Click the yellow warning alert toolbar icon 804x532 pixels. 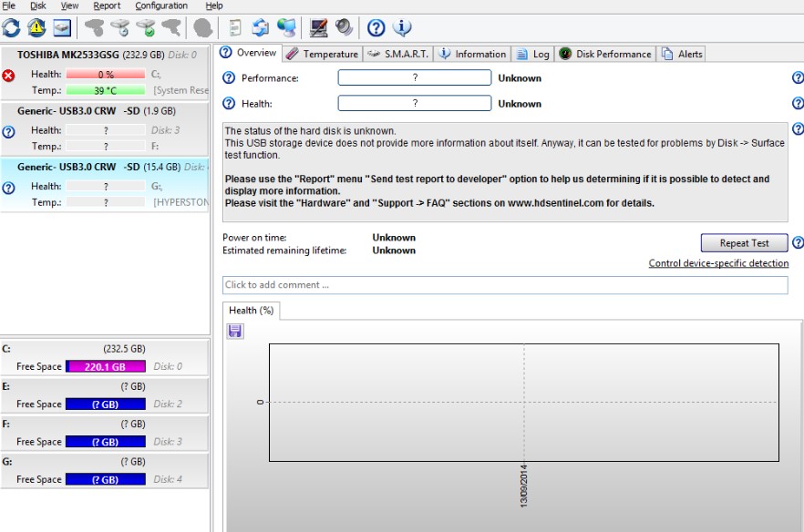tap(36, 27)
